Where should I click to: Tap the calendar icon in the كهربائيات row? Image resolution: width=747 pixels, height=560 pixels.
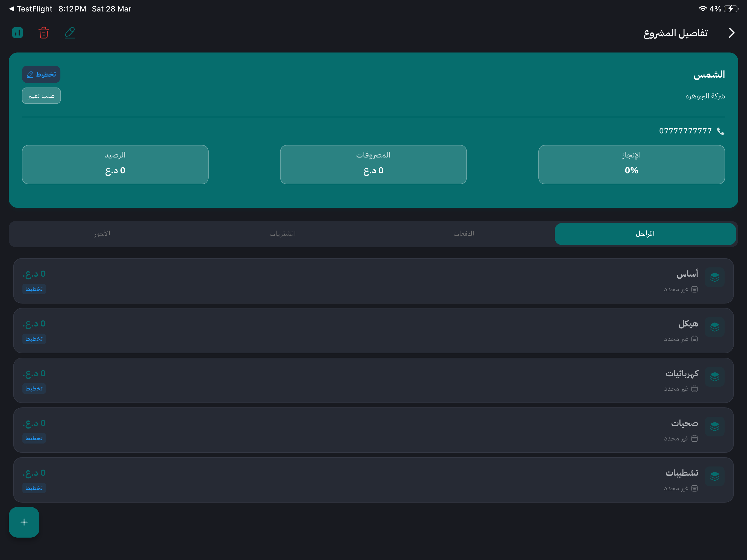(694, 389)
